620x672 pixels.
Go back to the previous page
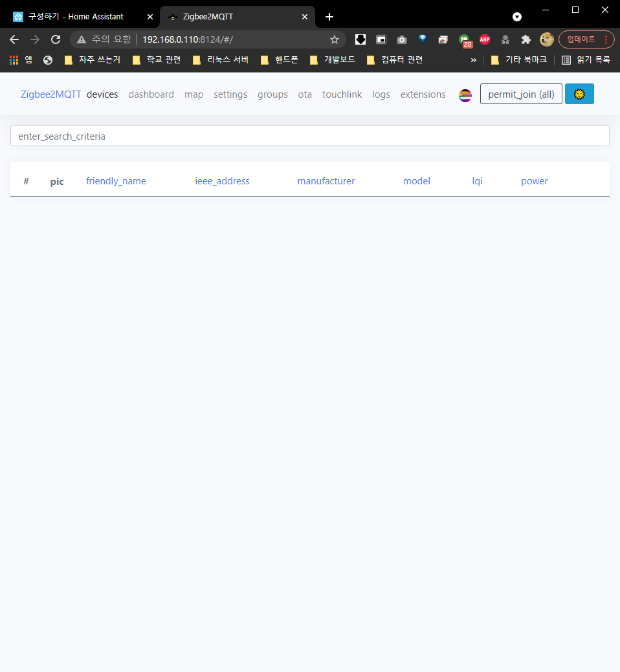coord(14,39)
